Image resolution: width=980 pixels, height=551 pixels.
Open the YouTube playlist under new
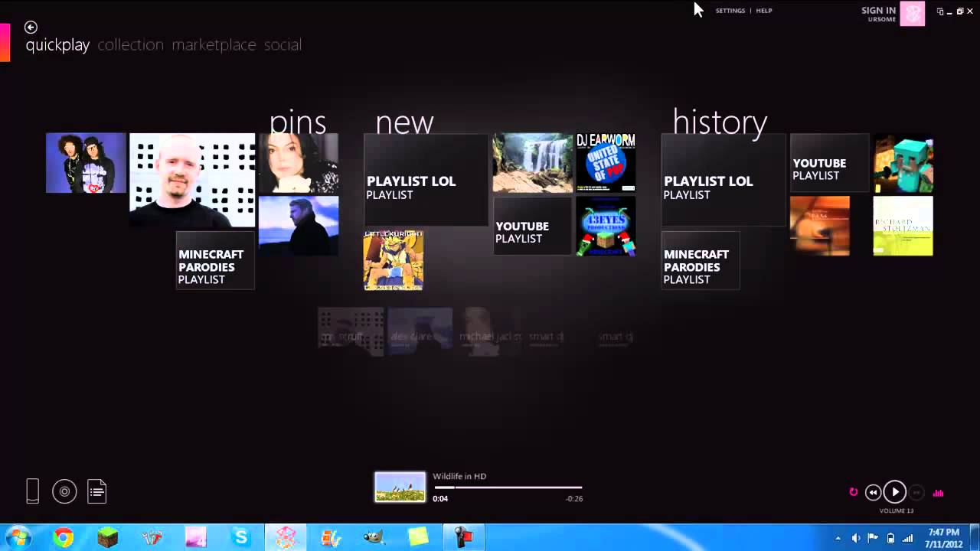[x=533, y=226]
